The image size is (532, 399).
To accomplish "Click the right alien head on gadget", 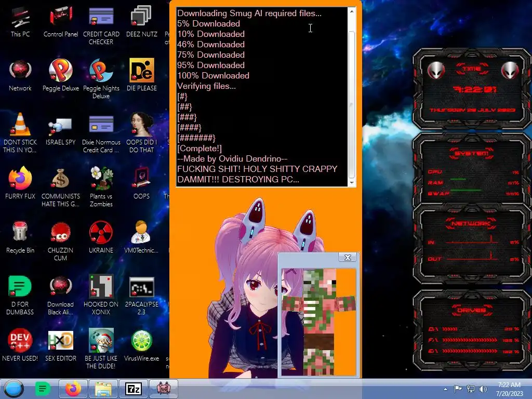I will tap(510, 71).
